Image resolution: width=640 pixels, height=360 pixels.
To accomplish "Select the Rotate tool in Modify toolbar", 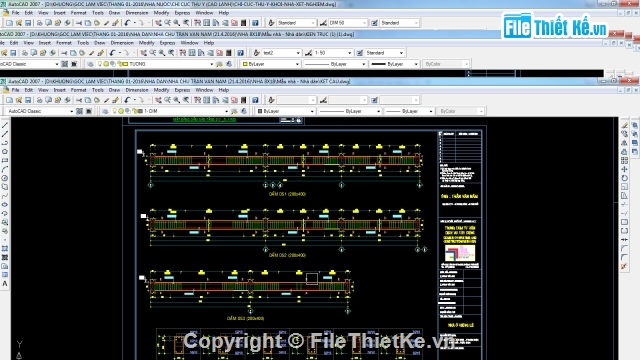I will tap(624, 178).
